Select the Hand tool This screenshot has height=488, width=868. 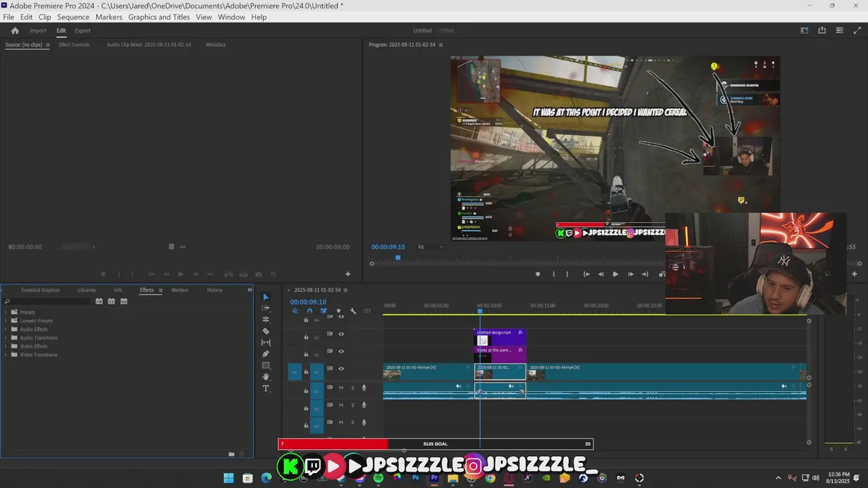(266, 377)
